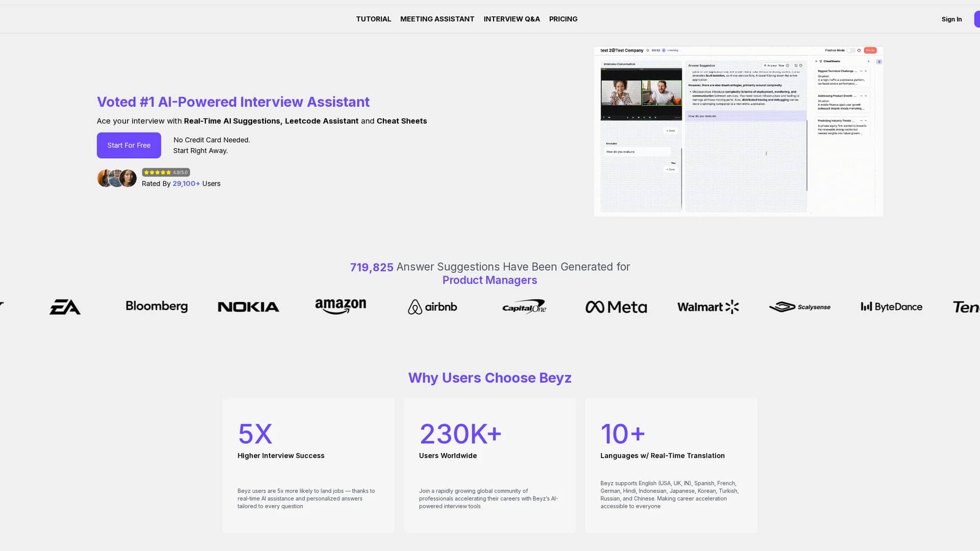
Task: Click the 'Why Users Choose Beyz' heading
Action: 489,378
